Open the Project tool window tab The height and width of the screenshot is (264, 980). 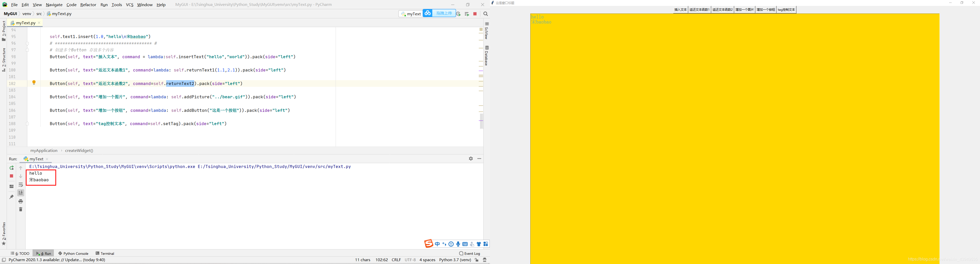4,31
